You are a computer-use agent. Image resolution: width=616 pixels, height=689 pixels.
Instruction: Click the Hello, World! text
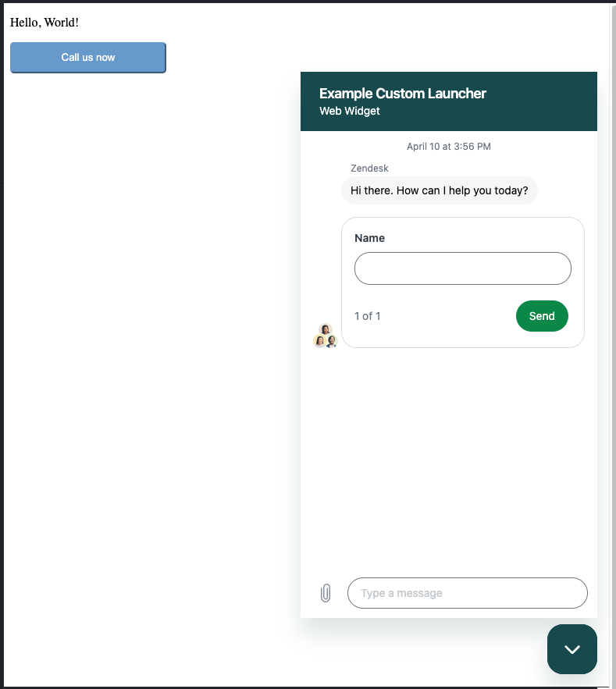pos(45,23)
